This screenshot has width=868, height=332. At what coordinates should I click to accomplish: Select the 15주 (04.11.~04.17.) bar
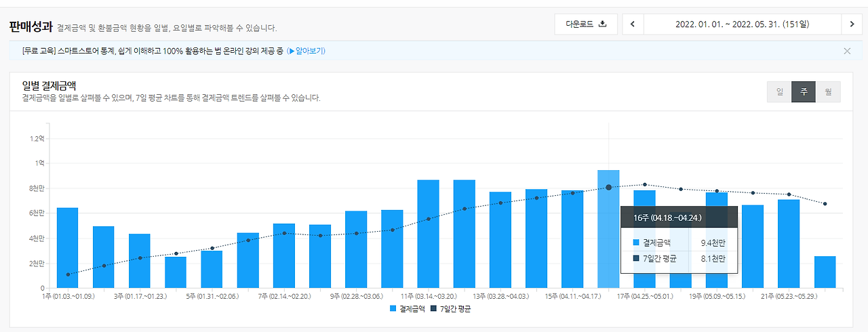[572, 239]
